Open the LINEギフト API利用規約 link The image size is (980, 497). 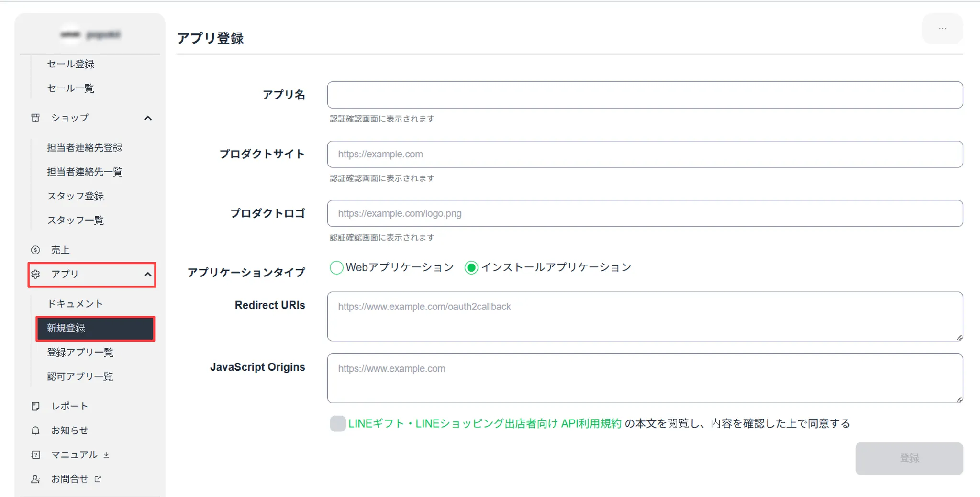coord(484,423)
